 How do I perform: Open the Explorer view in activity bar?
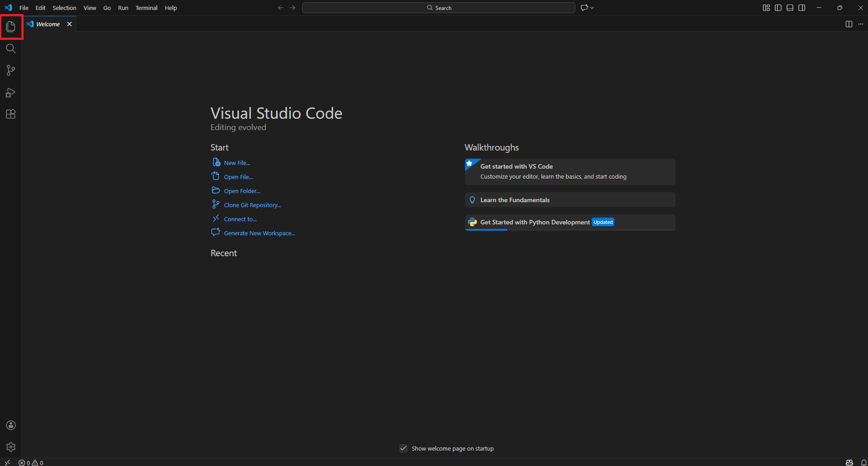click(11, 27)
